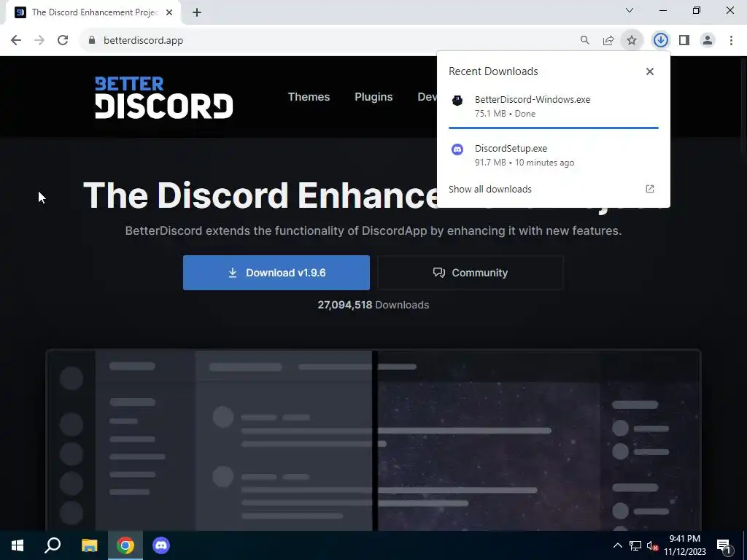Expand the tab search chevron
This screenshot has width=747, height=560.
[630, 10]
